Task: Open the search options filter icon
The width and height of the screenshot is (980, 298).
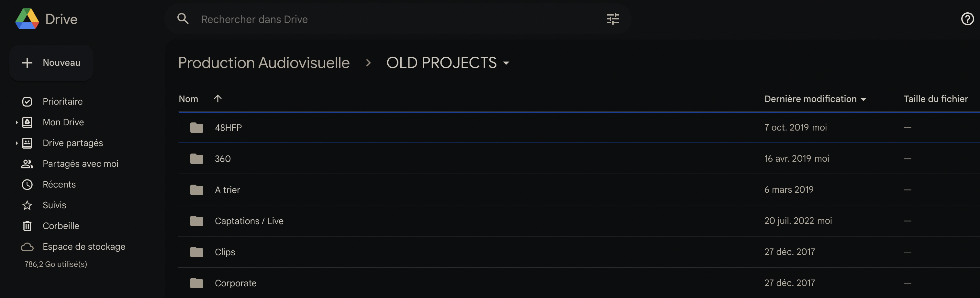Action: point(612,19)
